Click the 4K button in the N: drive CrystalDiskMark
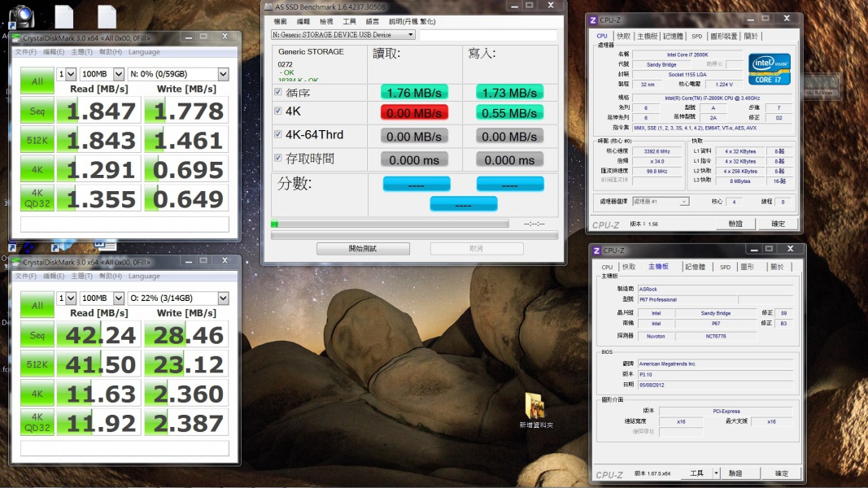 (37, 169)
